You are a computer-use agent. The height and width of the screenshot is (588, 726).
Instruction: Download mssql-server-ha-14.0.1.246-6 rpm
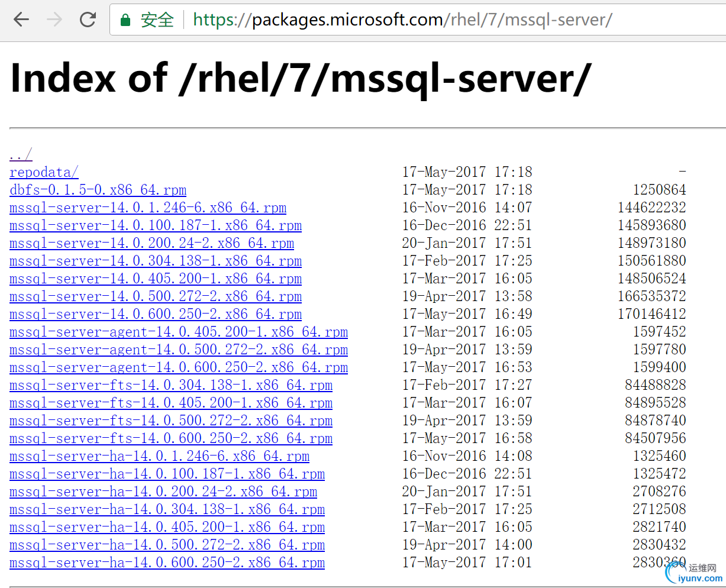click(159, 456)
